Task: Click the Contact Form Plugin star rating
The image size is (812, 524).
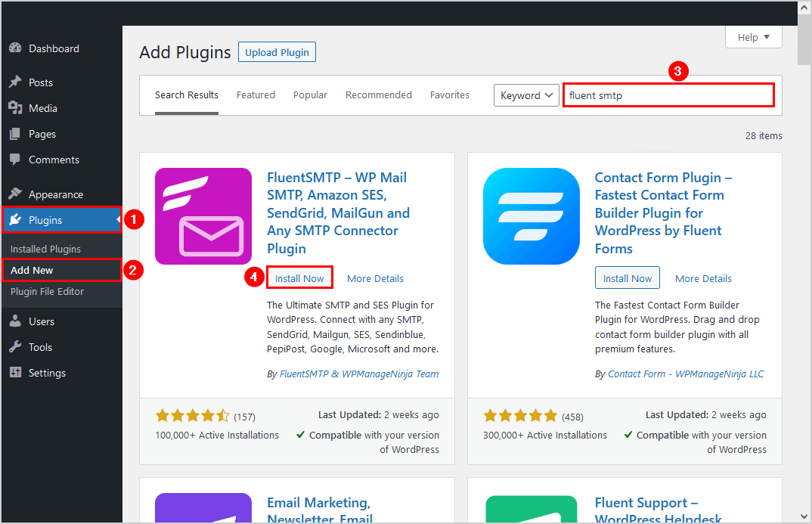Action: [x=520, y=415]
